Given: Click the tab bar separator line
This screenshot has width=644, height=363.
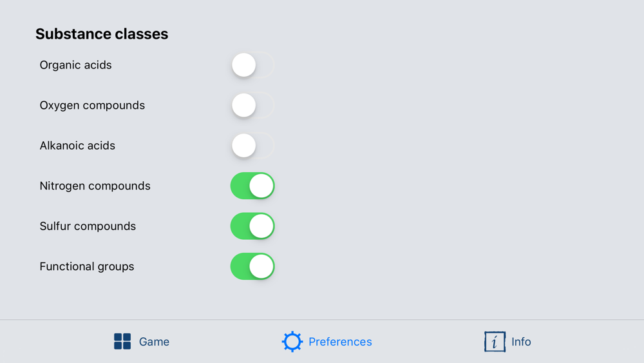Looking at the screenshot, I should click(322, 320).
